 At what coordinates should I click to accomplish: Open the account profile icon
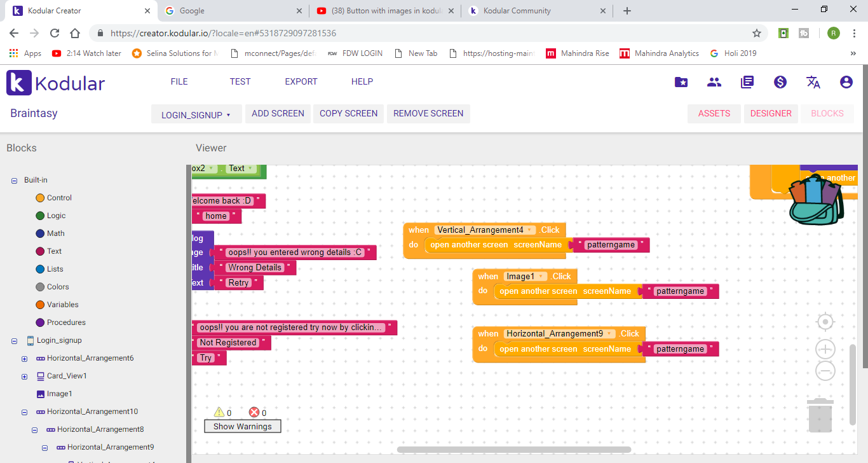pos(846,82)
